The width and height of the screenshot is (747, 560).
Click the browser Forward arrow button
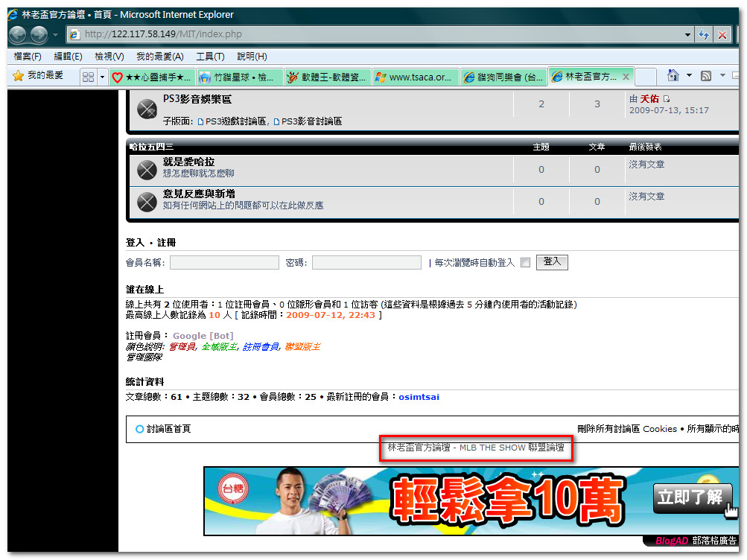tap(39, 34)
